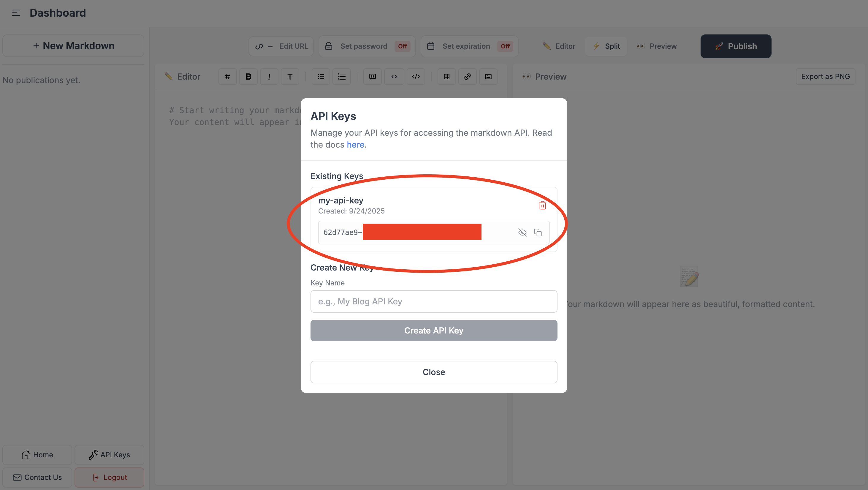Viewport: 868px width, 490px height.
Task: Insert heading with hash icon
Action: coord(227,77)
